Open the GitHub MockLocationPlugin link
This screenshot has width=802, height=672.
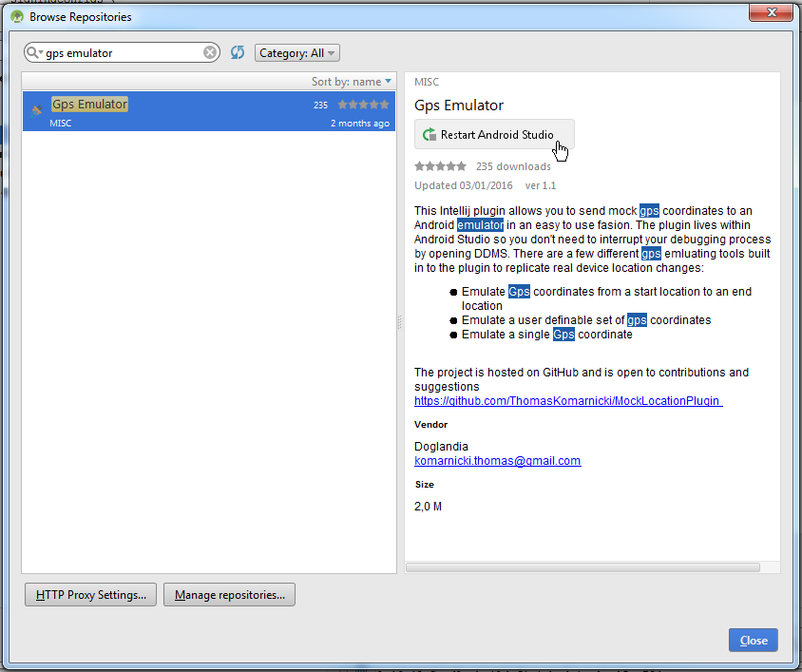click(x=568, y=401)
